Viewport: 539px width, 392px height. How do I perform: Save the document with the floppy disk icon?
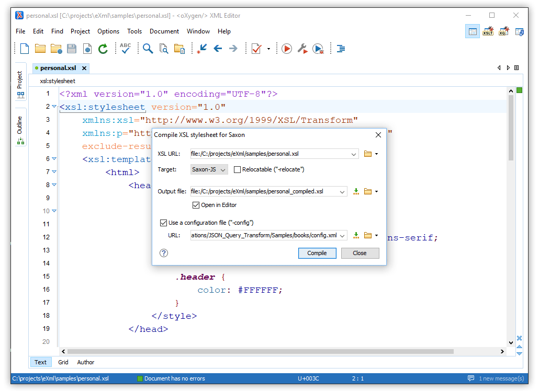(72, 49)
